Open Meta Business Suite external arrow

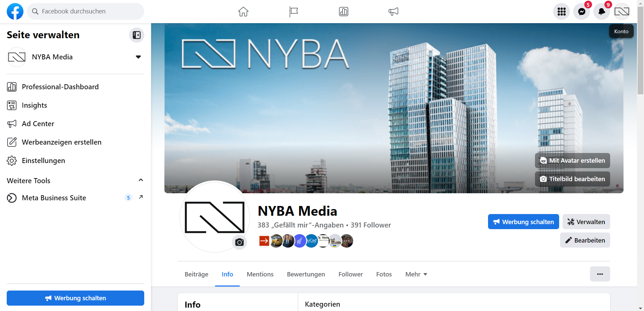(x=141, y=197)
